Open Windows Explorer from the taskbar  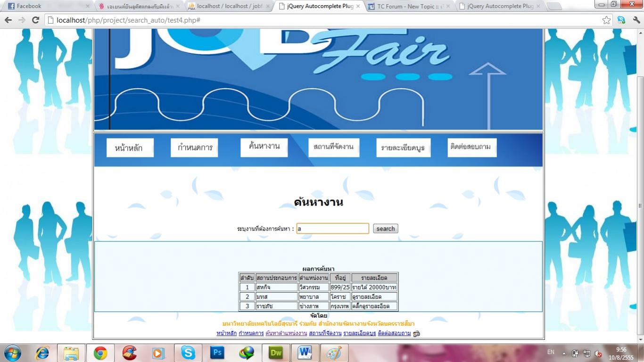click(x=71, y=353)
